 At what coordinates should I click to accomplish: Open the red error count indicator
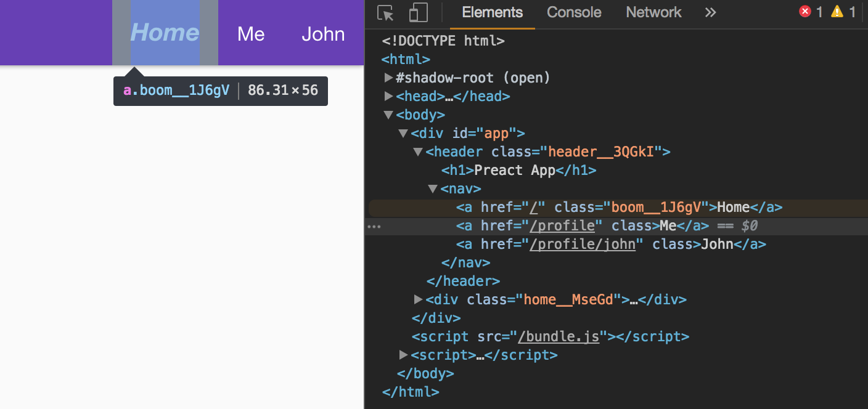point(811,12)
